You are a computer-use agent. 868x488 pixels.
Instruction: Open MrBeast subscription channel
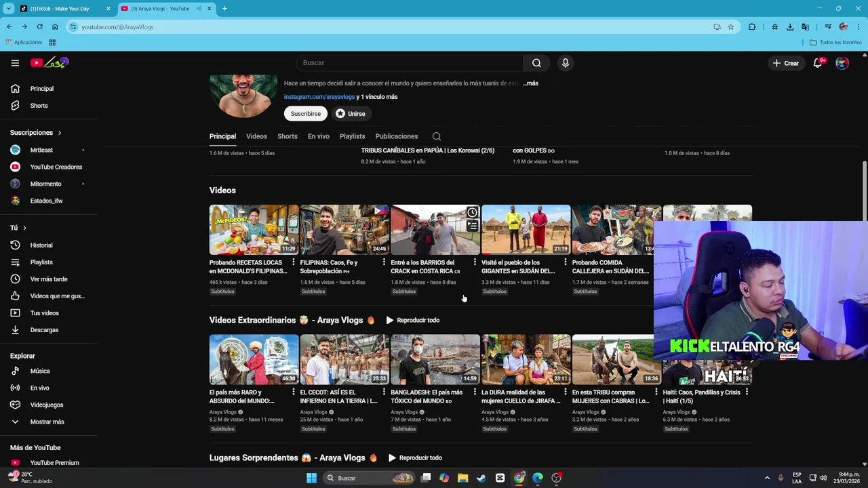point(41,150)
